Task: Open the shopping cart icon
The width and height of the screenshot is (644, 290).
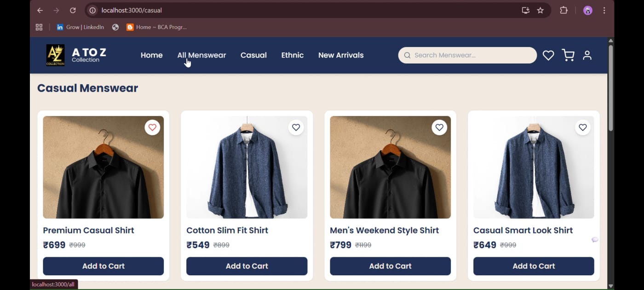Action: click(x=568, y=55)
